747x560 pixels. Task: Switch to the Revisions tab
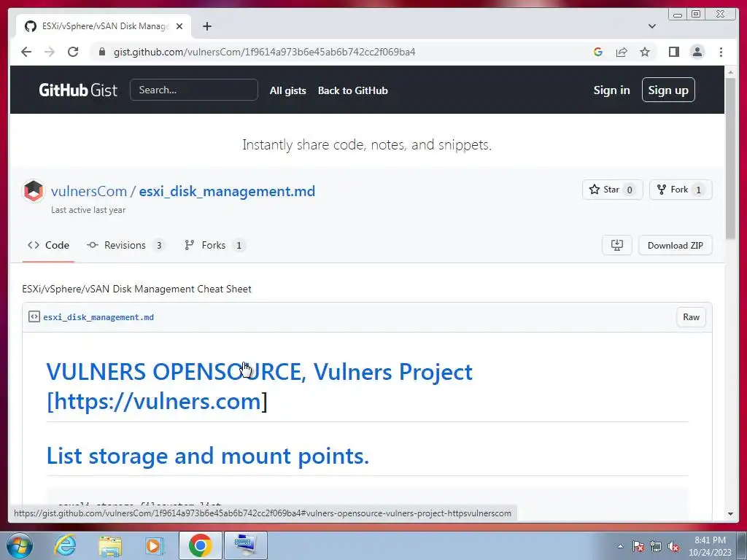(x=125, y=245)
